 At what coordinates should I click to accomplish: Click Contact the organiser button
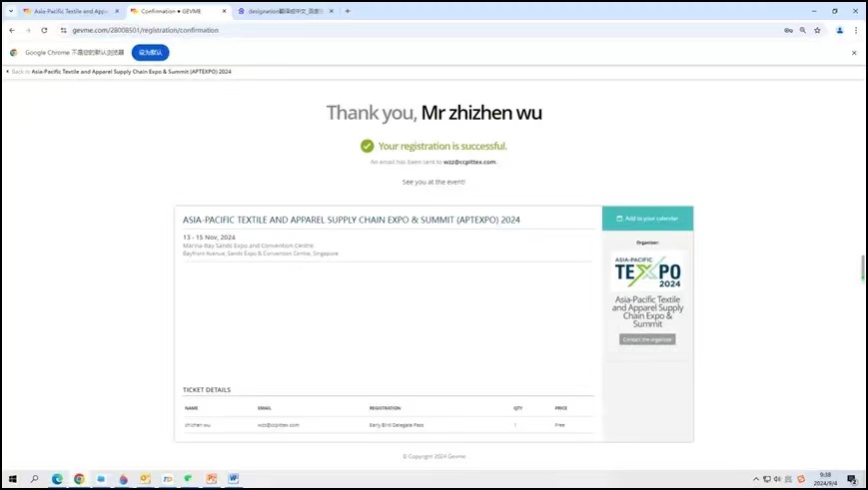[647, 339]
